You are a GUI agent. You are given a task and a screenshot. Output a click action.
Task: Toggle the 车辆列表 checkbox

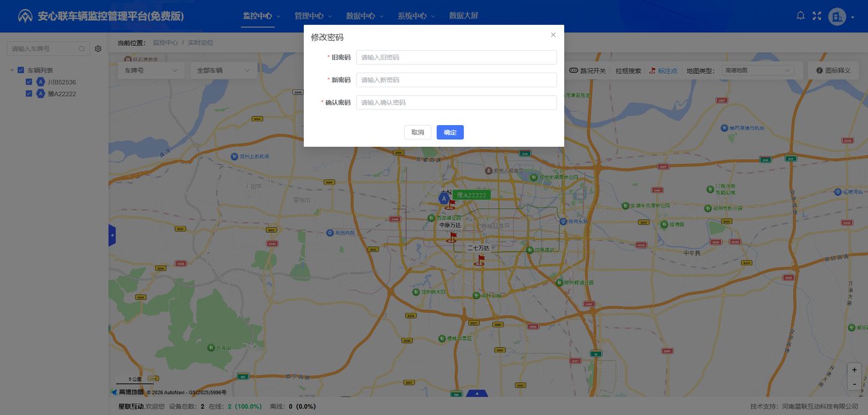point(21,71)
